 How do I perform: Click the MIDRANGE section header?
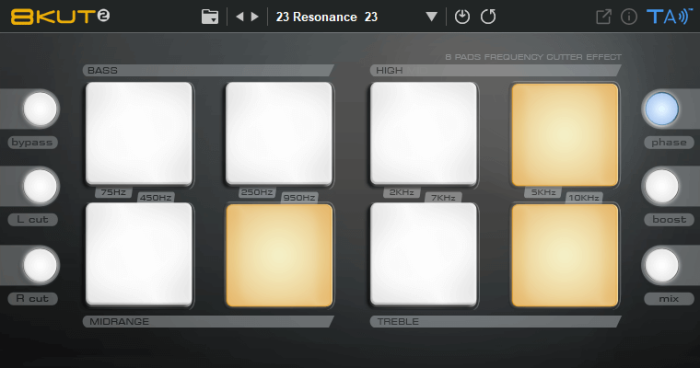coord(208,322)
